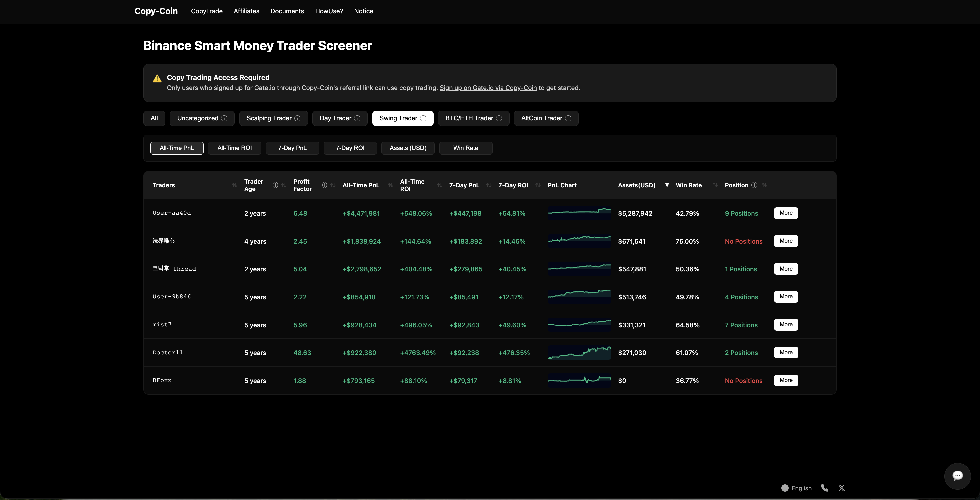Click trader name mist7

click(162, 325)
